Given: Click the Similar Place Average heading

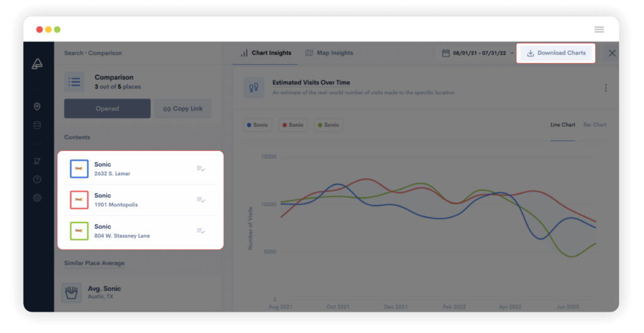Looking at the screenshot, I should [94, 263].
